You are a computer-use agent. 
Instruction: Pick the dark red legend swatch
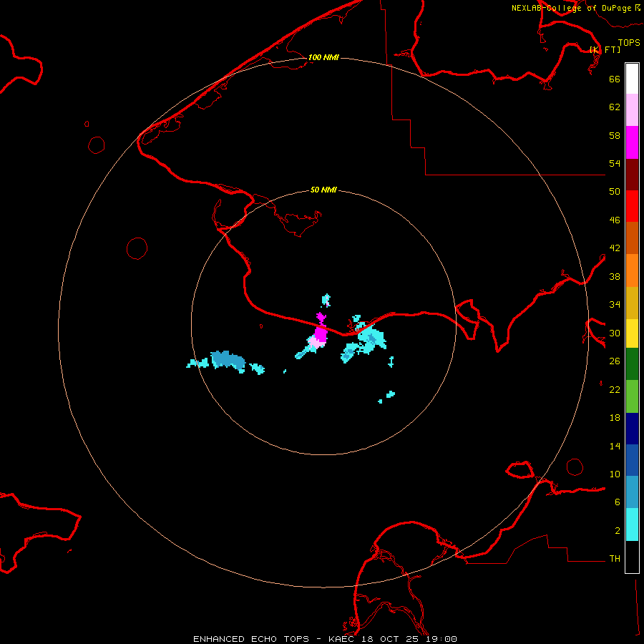[632, 175]
